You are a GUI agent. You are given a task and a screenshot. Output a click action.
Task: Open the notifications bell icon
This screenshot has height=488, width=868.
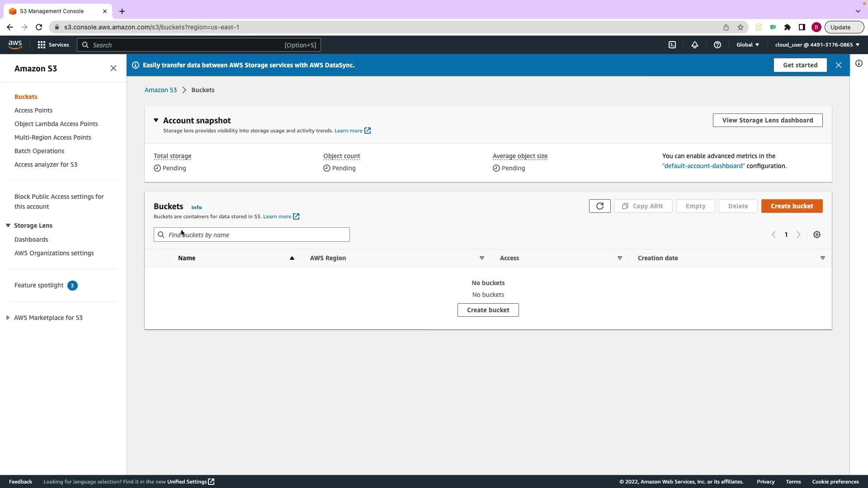695,45
